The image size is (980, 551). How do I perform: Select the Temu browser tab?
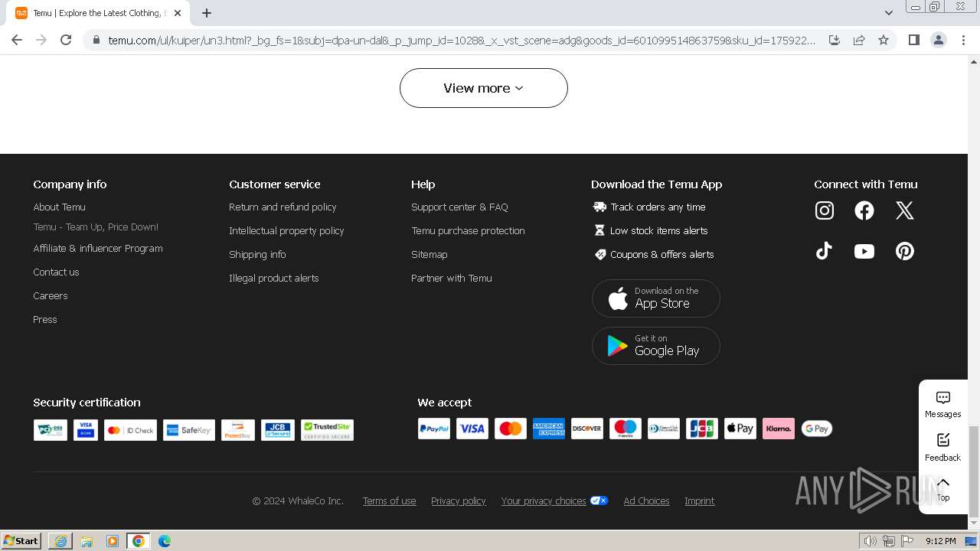[x=98, y=13]
